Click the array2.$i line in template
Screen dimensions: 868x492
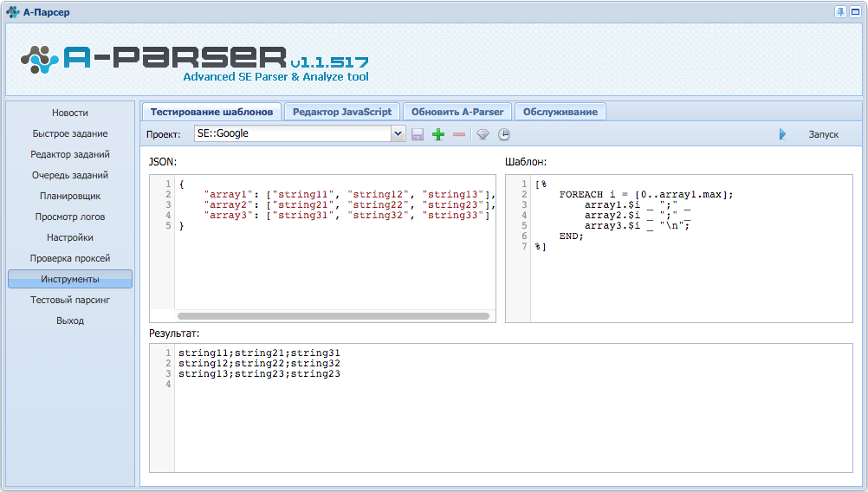point(638,216)
